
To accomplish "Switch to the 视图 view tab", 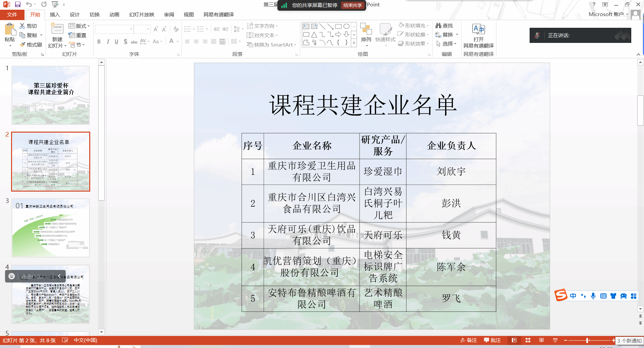I will coord(189,14).
